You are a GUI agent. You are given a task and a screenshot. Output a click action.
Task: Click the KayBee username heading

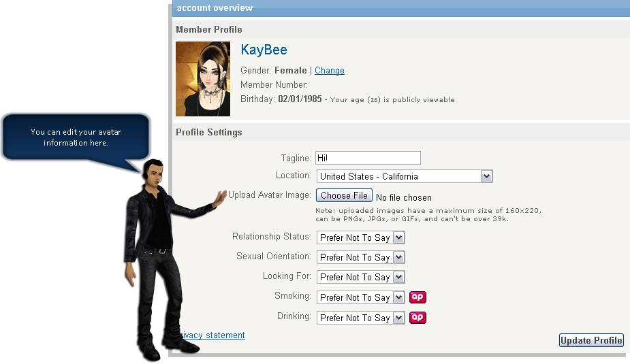[x=264, y=50]
